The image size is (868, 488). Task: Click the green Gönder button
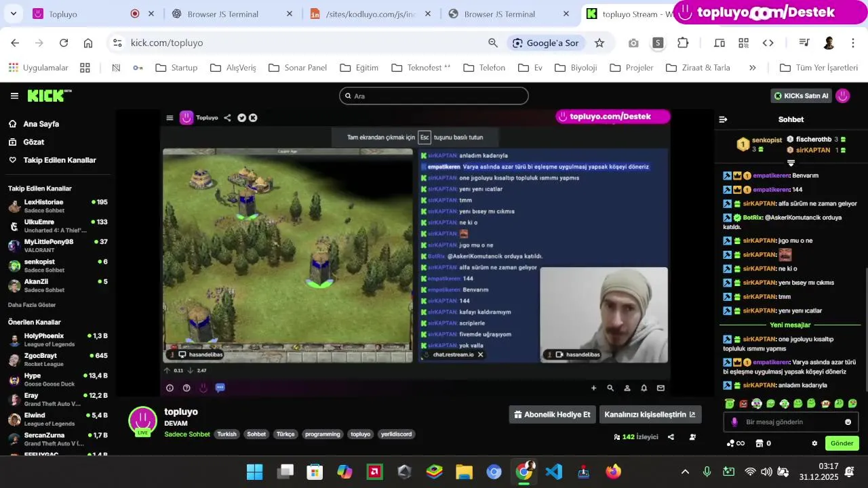(842, 443)
